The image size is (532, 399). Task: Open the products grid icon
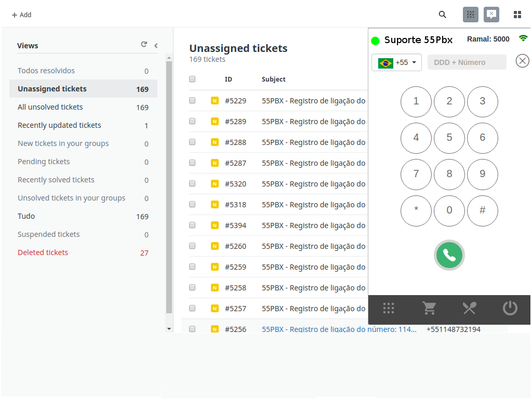point(517,15)
